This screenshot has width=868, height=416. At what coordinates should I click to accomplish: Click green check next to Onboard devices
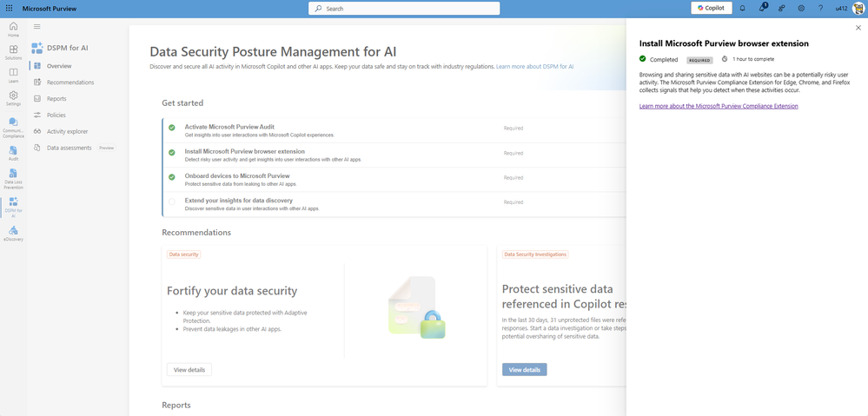[x=172, y=177]
